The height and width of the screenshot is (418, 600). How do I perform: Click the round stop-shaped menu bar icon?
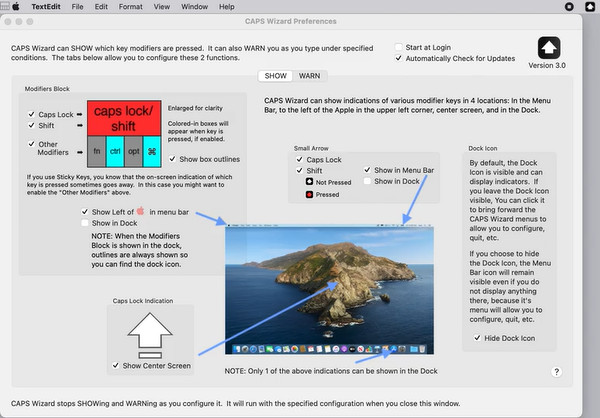pos(569,7)
